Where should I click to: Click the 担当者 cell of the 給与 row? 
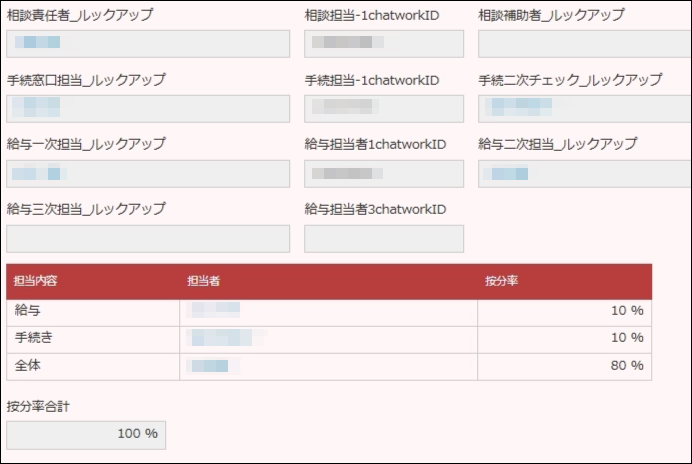pyautogui.click(x=328, y=313)
